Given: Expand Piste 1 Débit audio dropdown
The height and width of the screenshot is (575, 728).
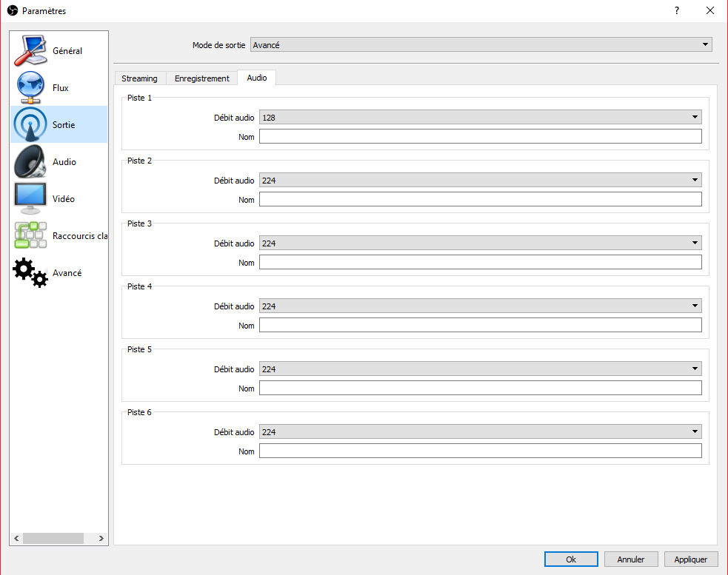Looking at the screenshot, I should pos(480,118).
